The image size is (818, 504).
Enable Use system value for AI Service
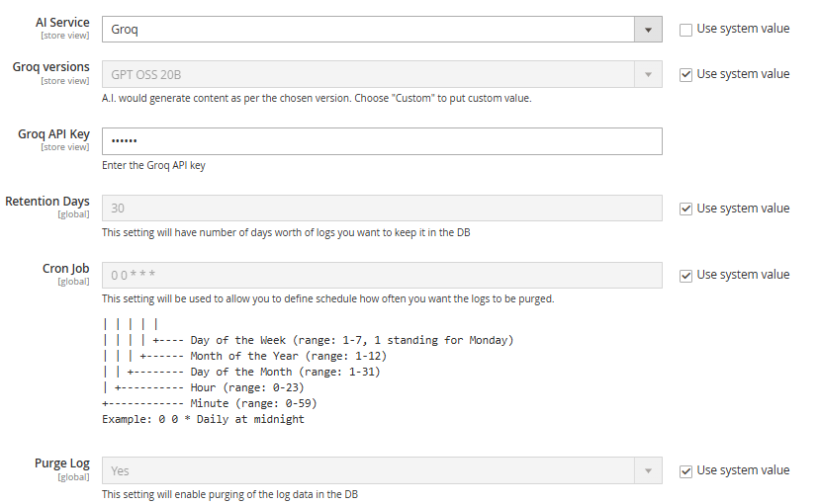click(x=686, y=30)
